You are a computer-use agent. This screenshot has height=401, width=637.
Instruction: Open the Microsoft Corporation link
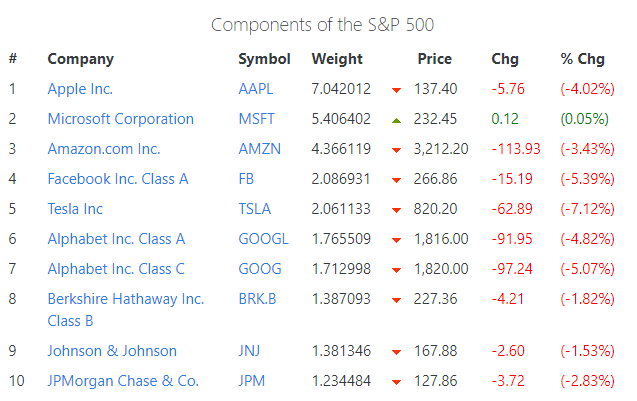tap(120, 119)
